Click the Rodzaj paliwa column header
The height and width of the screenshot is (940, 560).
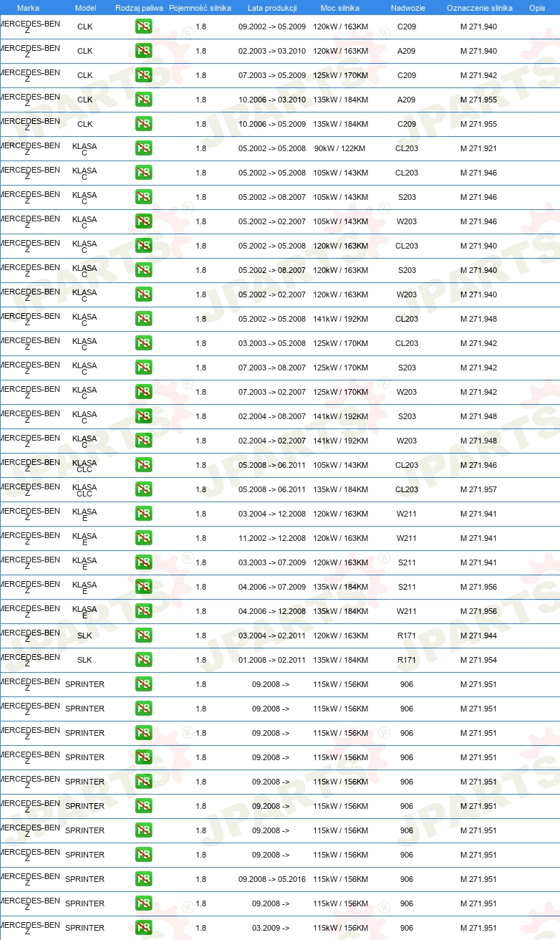coord(139,8)
